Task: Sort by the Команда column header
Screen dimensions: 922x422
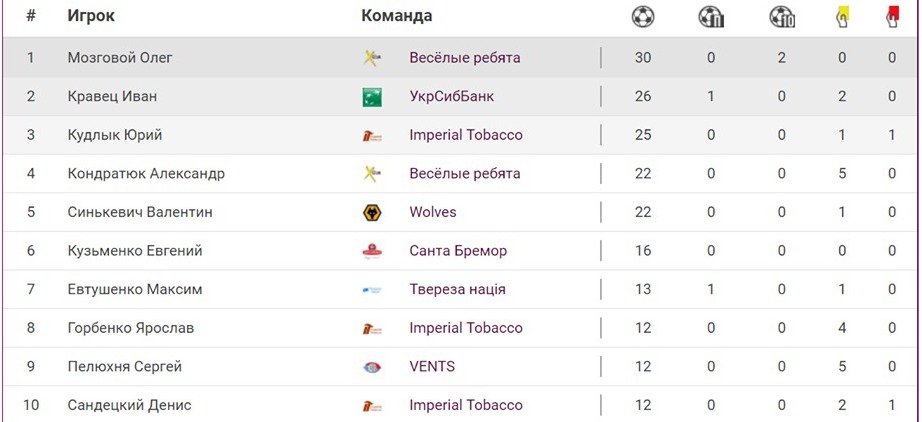Action: pyautogui.click(x=396, y=16)
